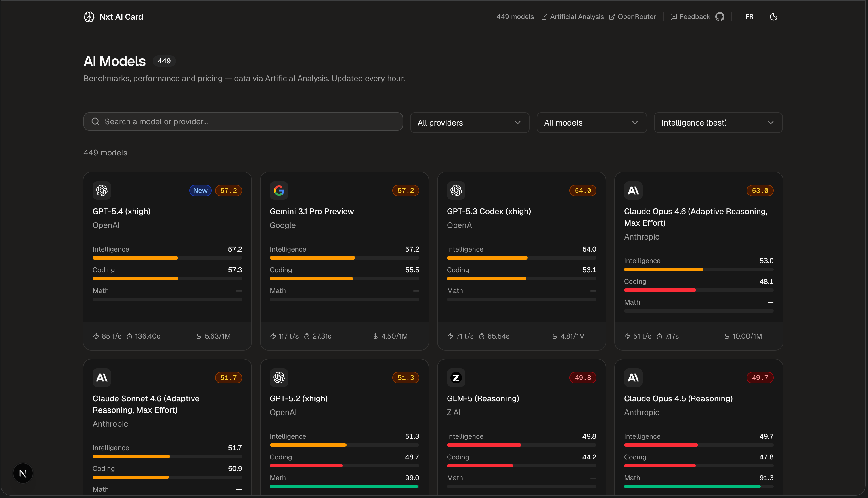The width and height of the screenshot is (868, 498).
Task: Click the New badge on GPT-5.4
Action: (x=200, y=191)
